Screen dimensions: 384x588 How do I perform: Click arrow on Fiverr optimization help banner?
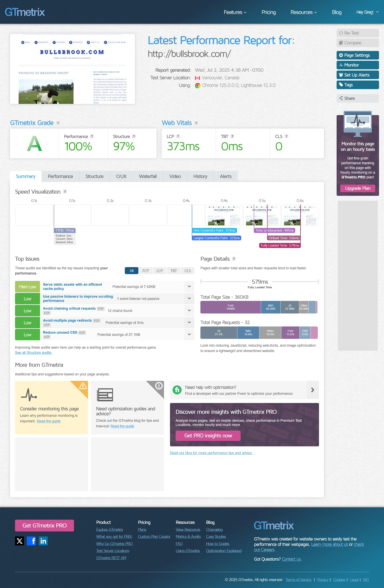(x=313, y=390)
